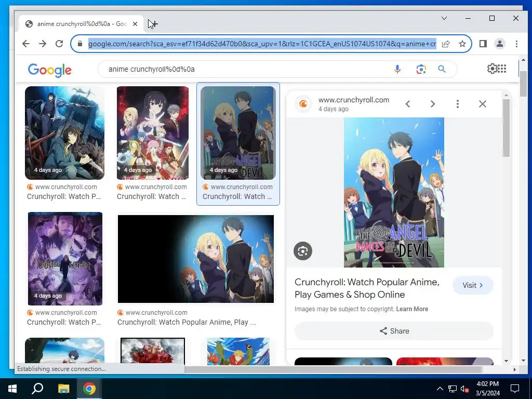
Task: Close the anime crunchyroll tab
Action: (x=135, y=24)
